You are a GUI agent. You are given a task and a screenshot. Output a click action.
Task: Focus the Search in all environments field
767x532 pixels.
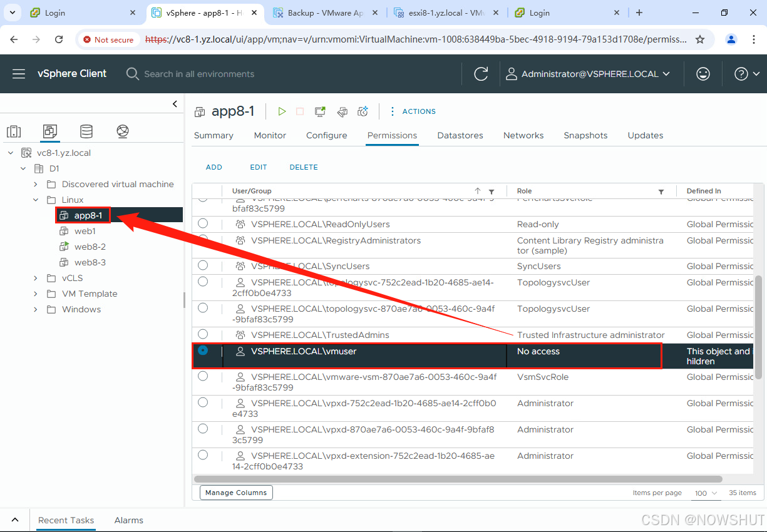tap(199, 74)
